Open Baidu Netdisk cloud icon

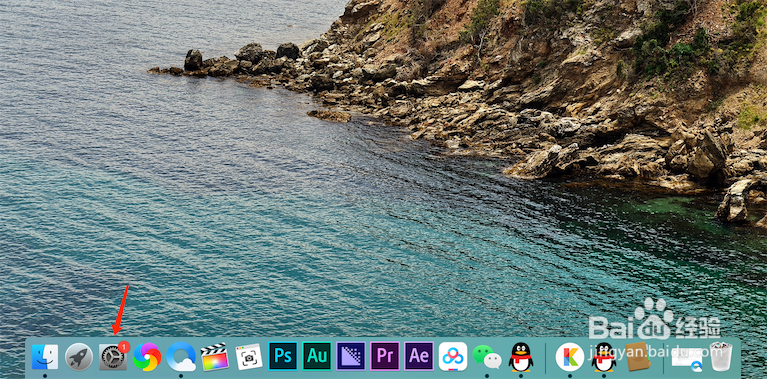[x=453, y=357]
